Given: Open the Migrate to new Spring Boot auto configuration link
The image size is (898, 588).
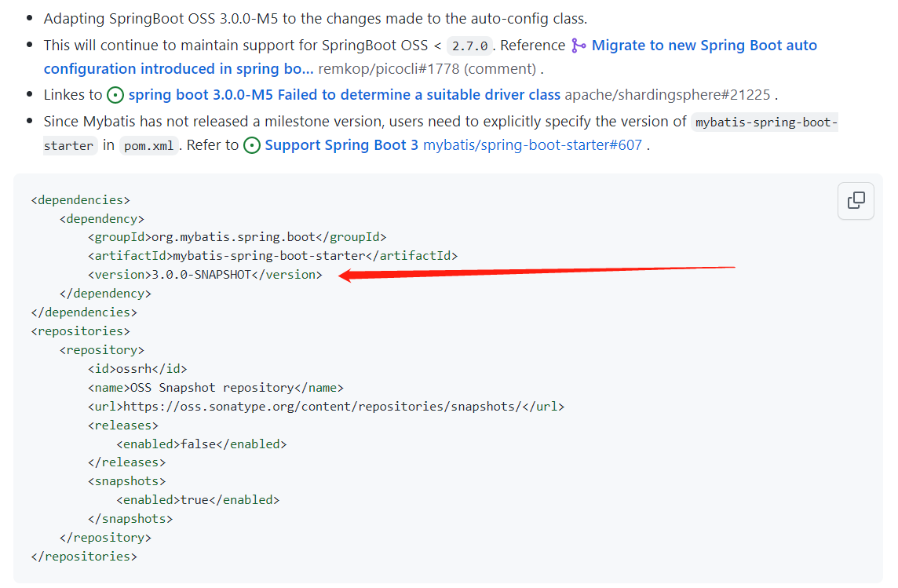Looking at the screenshot, I should pos(703,45).
